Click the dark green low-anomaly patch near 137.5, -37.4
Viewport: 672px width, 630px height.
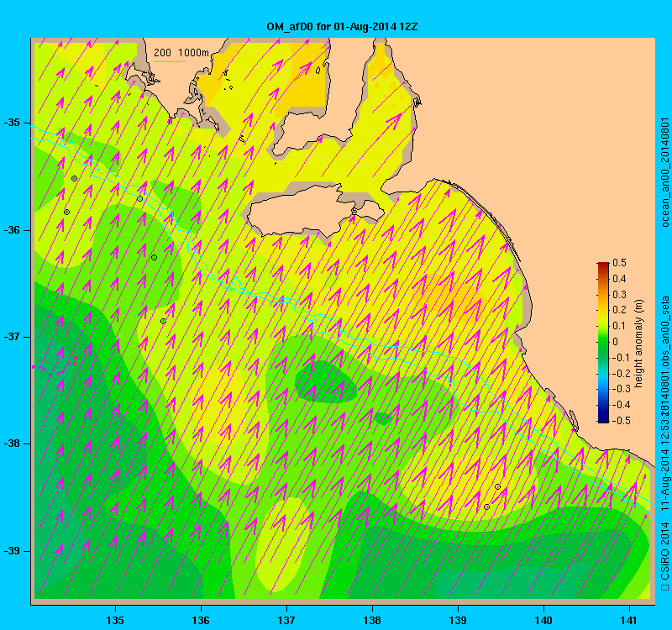[325, 381]
